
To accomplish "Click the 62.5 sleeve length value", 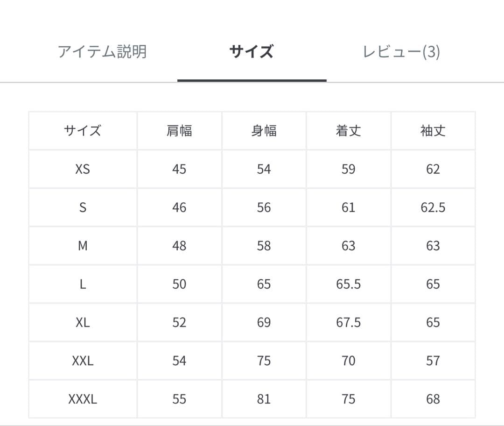I will [x=434, y=207].
